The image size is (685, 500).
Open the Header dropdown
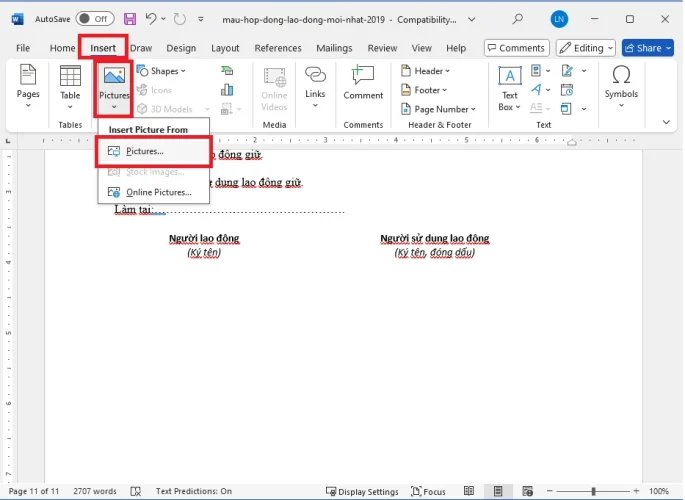tap(426, 71)
